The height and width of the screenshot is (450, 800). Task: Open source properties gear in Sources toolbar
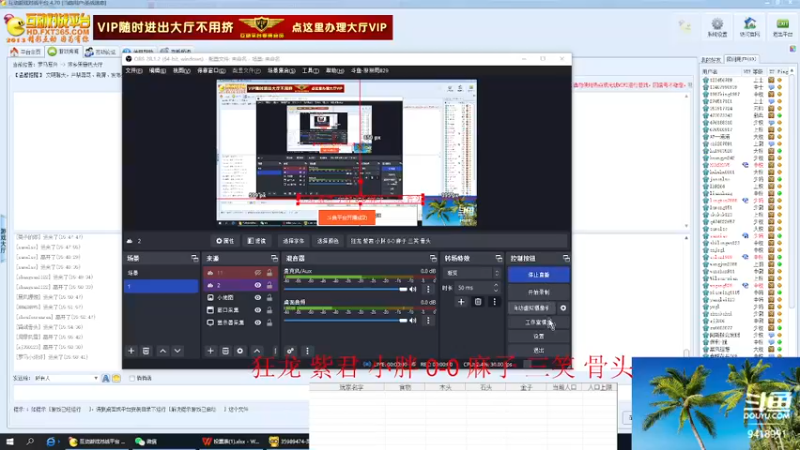click(x=240, y=351)
